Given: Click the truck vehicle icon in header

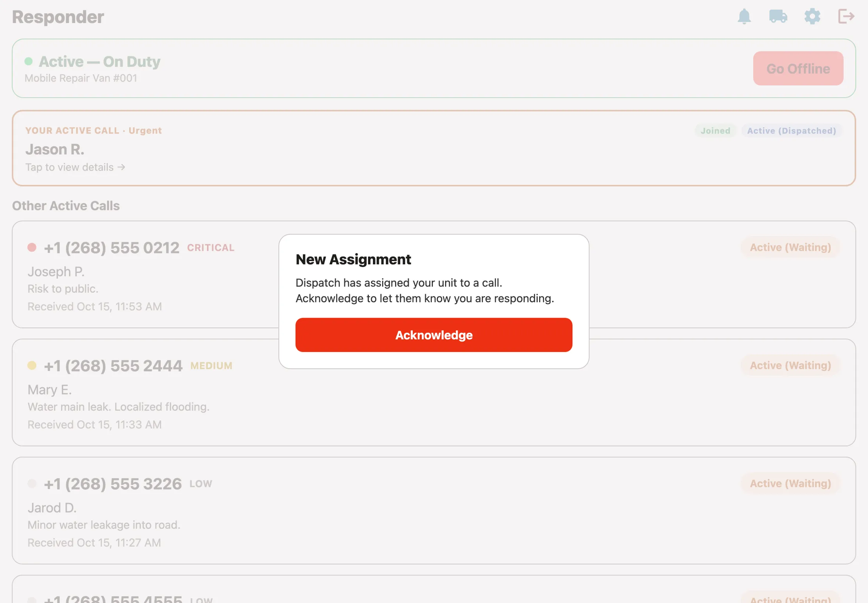Looking at the screenshot, I should (778, 17).
